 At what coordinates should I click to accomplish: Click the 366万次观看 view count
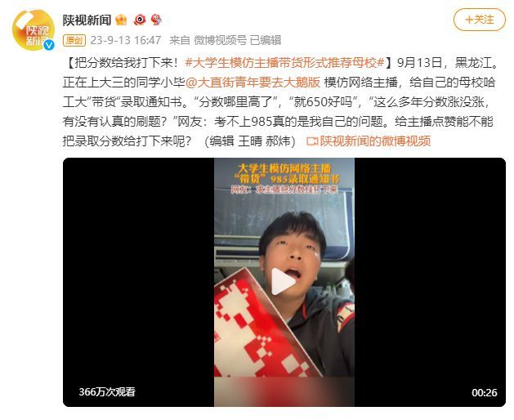[107, 391]
